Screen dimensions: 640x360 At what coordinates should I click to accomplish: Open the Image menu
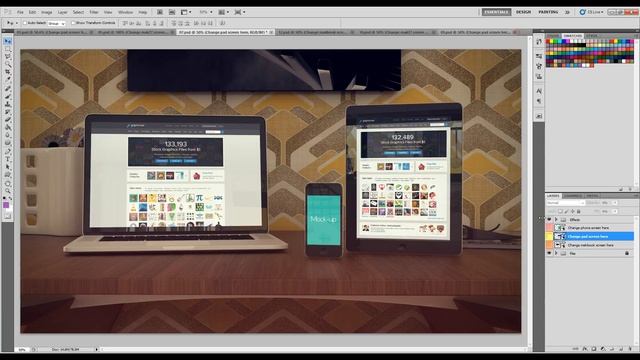(47, 12)
